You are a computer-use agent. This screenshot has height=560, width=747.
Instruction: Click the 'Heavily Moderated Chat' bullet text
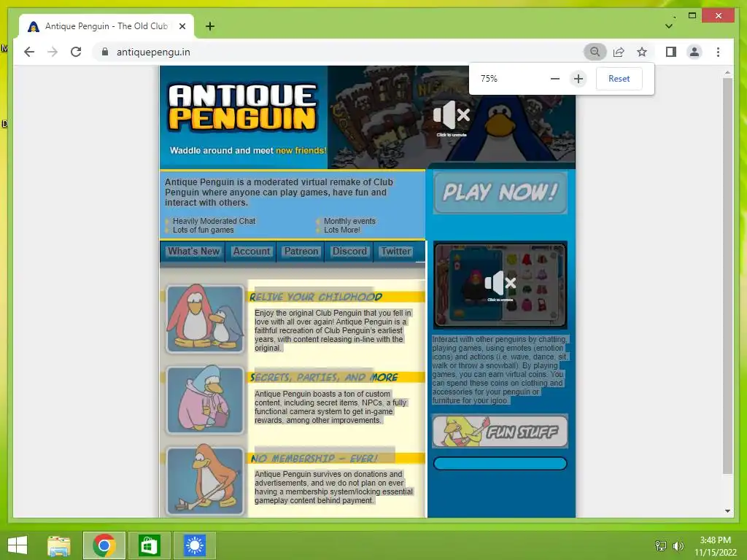point(214,221)
